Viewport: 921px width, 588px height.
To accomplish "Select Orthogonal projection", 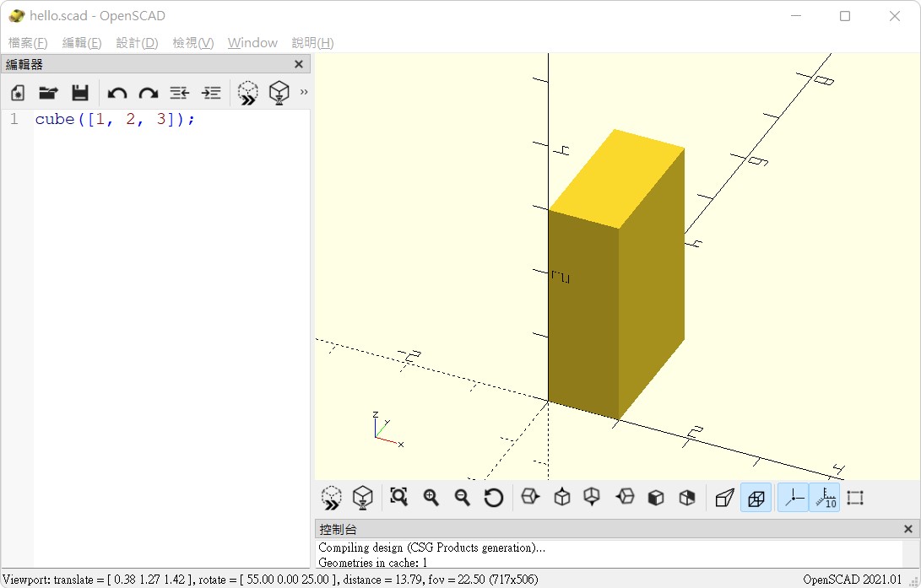I will tap(756, 498).
